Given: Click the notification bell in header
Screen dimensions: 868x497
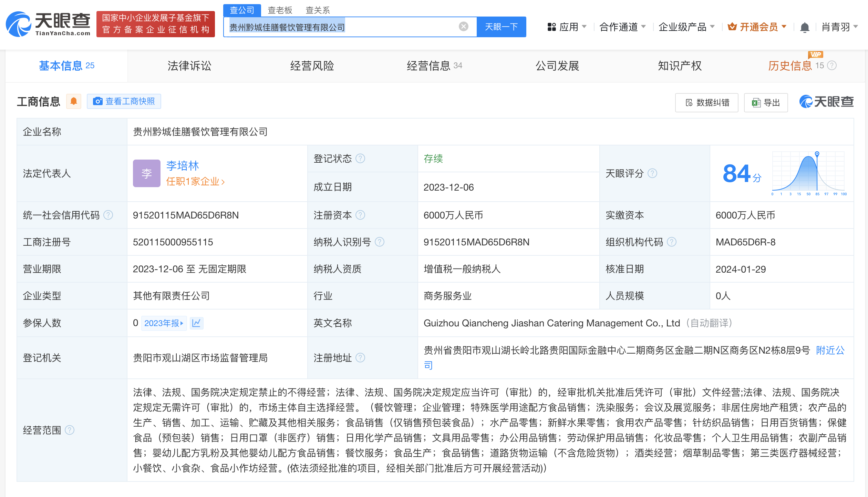Looking at the screenshot, I should pos(805,27).
